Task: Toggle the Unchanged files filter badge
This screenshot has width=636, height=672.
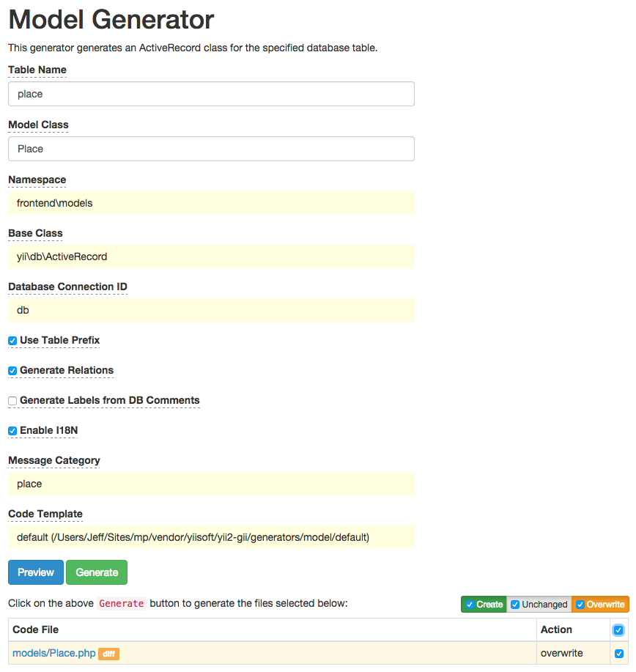Action: pos(539,604)
